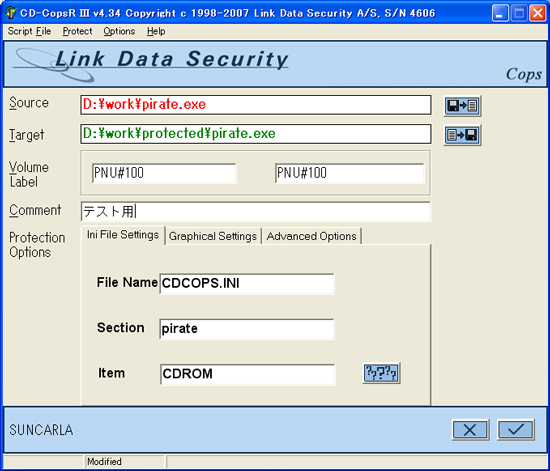The height and width of the screenshot is (471, 550).
Task: Open the Protect menu
Action: [77, 31]
